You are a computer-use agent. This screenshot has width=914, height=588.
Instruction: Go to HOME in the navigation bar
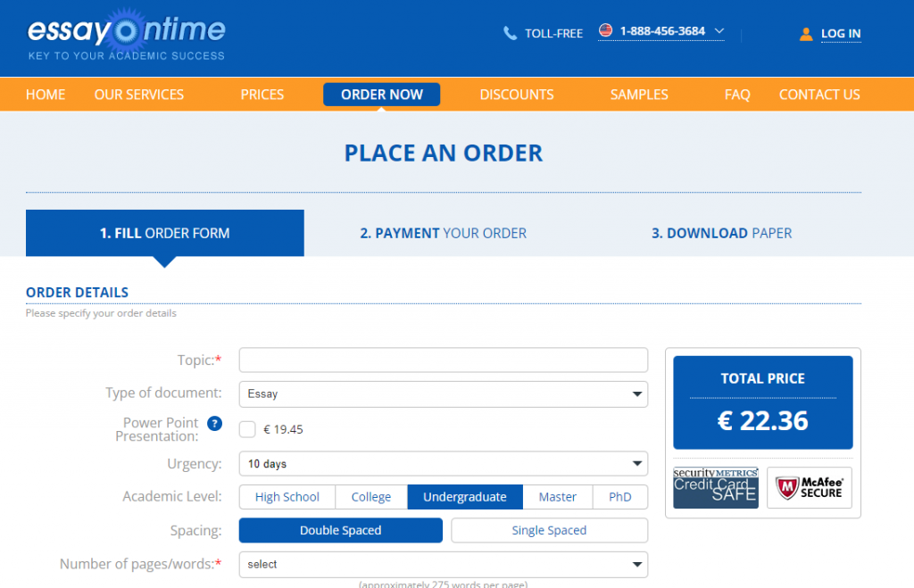pos(46,95)
